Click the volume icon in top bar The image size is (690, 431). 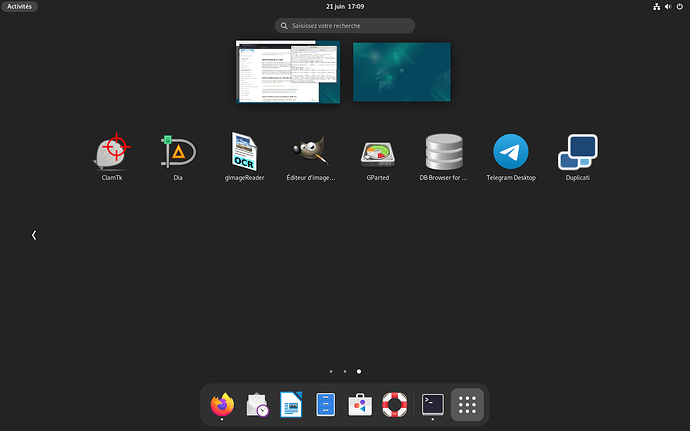point(668,7)
